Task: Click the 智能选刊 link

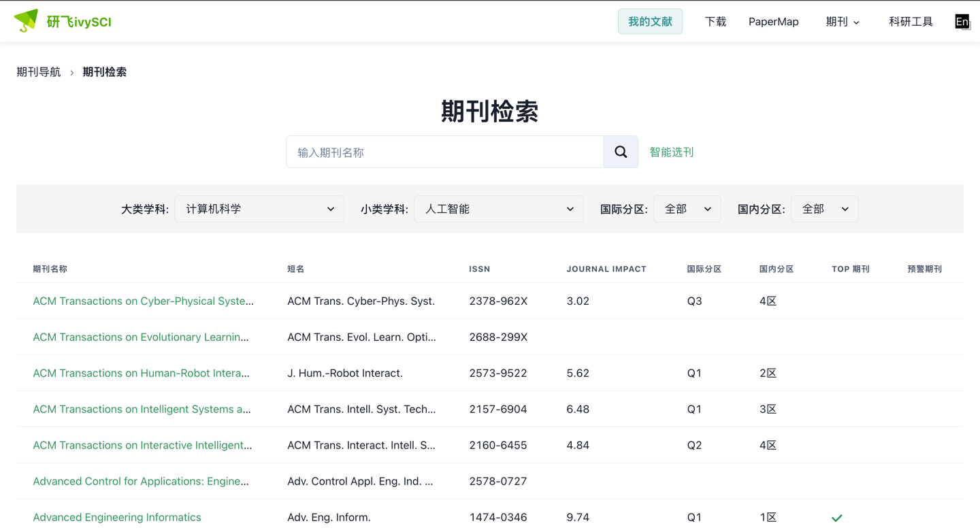Action: tap(671, 152)
